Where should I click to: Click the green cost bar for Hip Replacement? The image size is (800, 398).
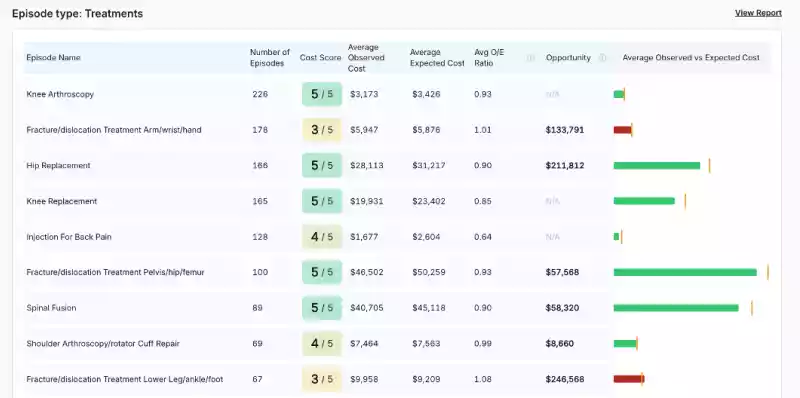657,165
